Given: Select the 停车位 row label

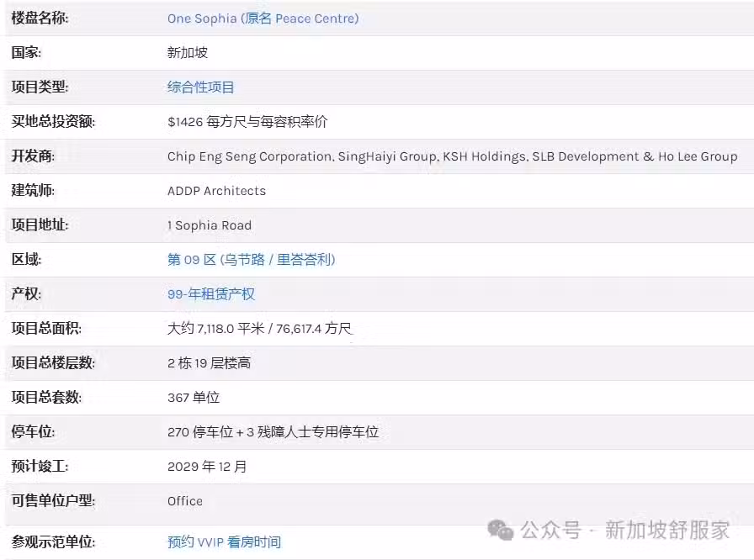Looking at the screenshot, I should [x=33, y=431].
